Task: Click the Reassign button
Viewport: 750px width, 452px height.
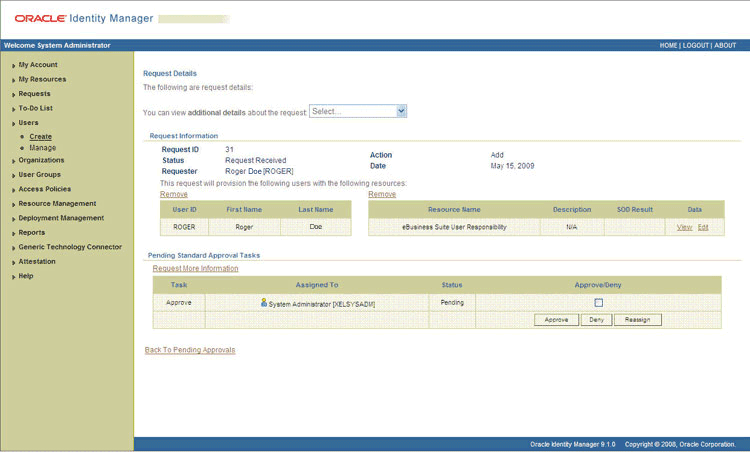Action: (638, 320)
